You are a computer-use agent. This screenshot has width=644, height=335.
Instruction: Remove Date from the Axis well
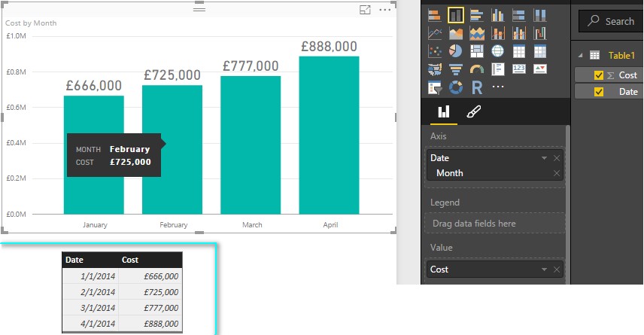click(557, 158)
